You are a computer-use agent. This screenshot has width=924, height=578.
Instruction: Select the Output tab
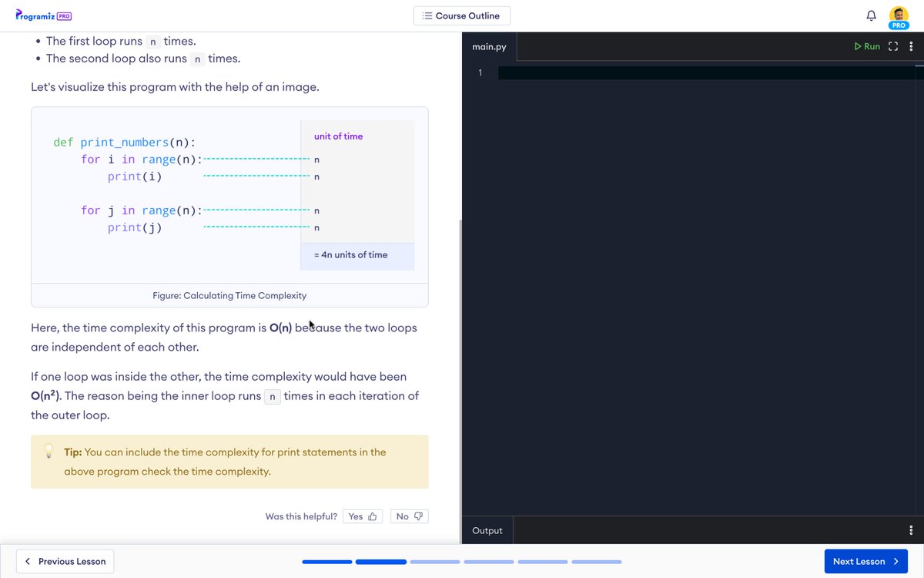click(487, 530)
